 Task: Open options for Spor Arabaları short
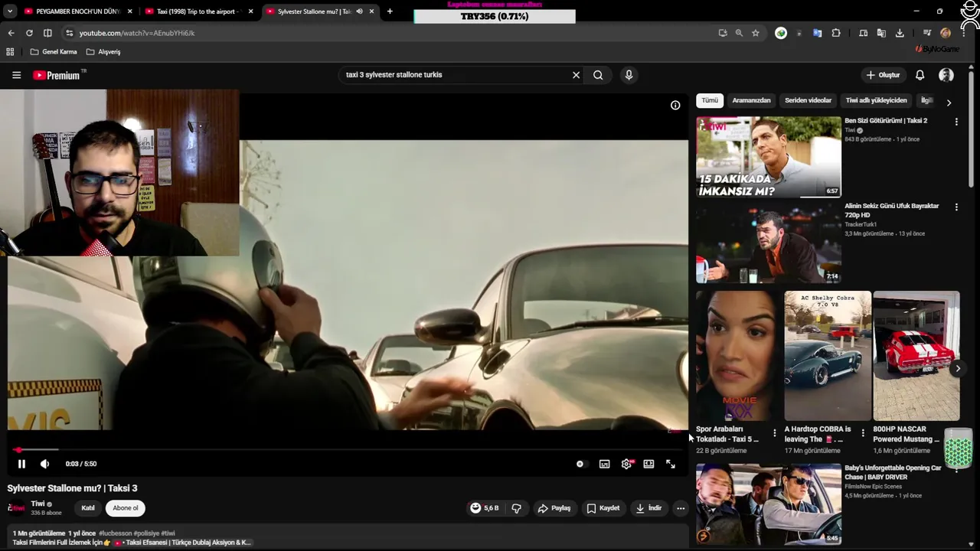pos(774,433)
